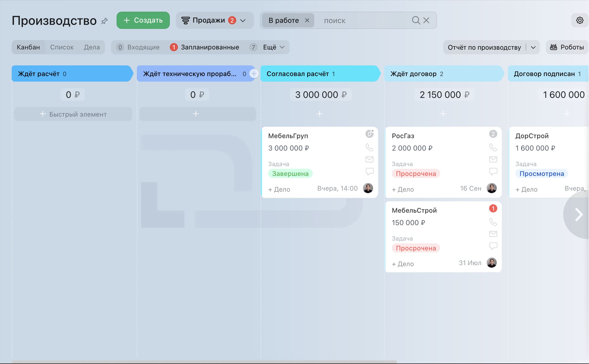Click the green Создать button
This screenshot has width=589, height=364.
click(143, 20)
